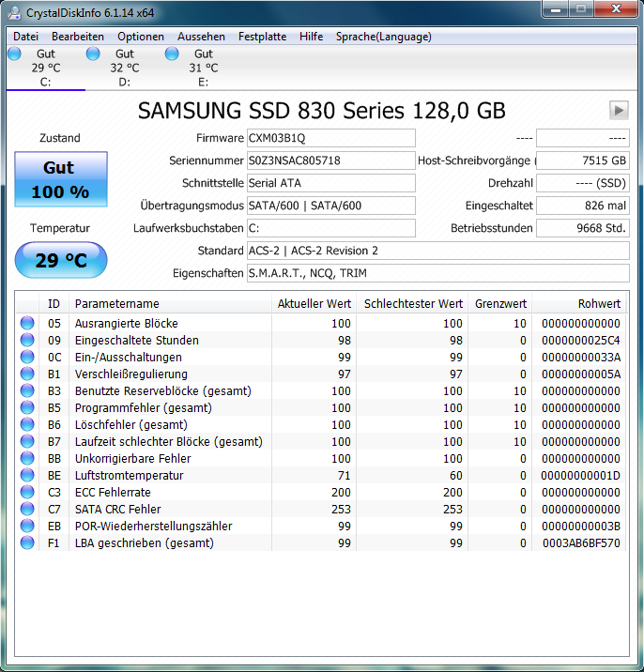Click status orb of Unkorrigierbare Fehler row

coord(27,458)
